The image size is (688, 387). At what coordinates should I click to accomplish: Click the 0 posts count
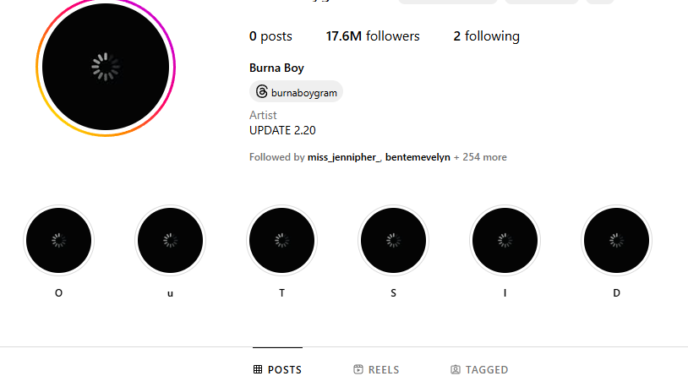coord(271,36)
